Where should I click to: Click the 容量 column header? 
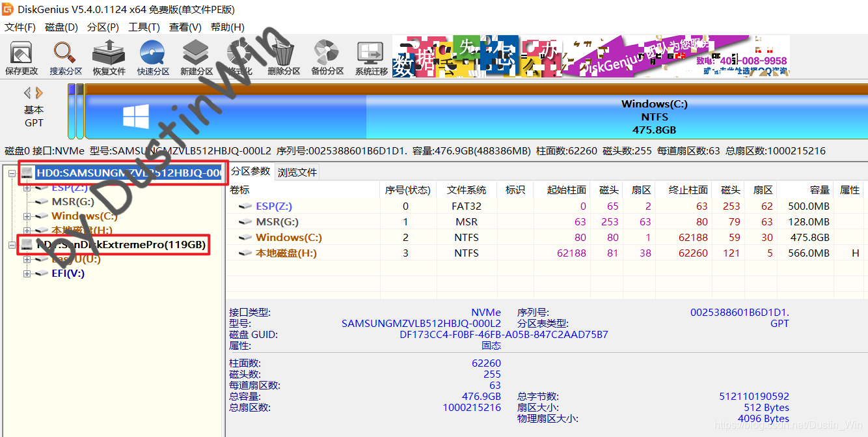(806, 190)
